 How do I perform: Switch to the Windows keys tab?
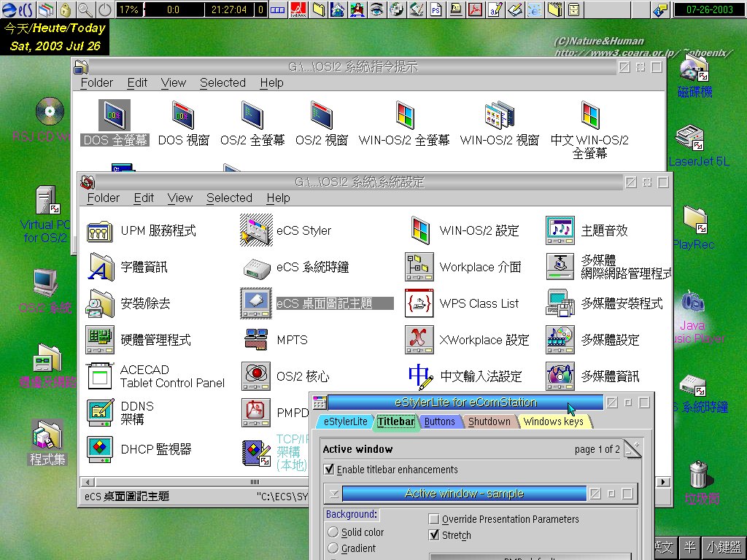click(x=553, y=421)
